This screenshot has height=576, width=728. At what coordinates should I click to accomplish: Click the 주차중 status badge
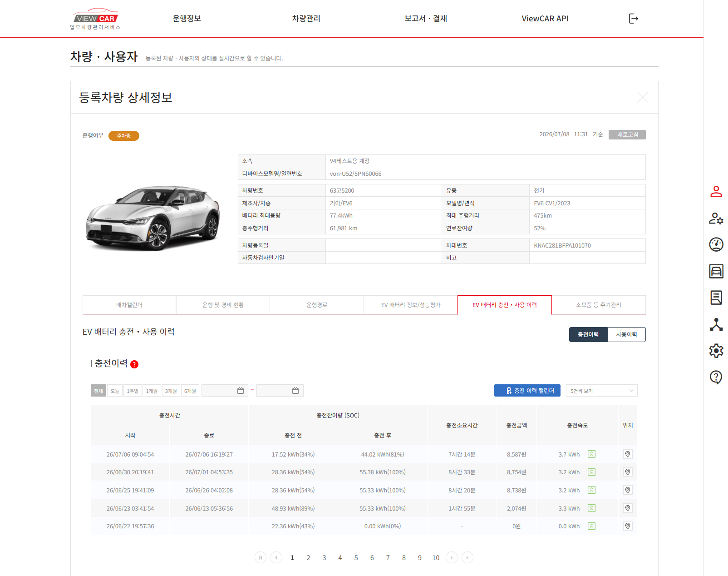[124, 136]
